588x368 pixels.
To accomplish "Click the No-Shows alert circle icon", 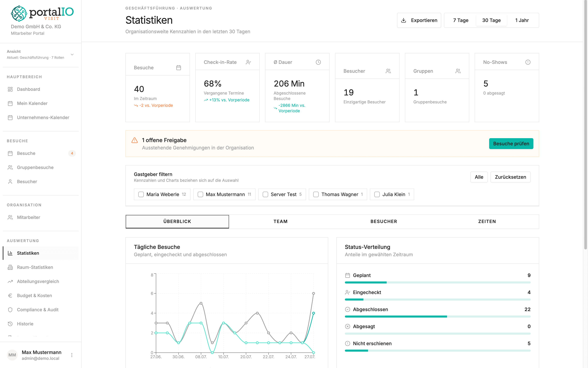I will click(528, 62).
